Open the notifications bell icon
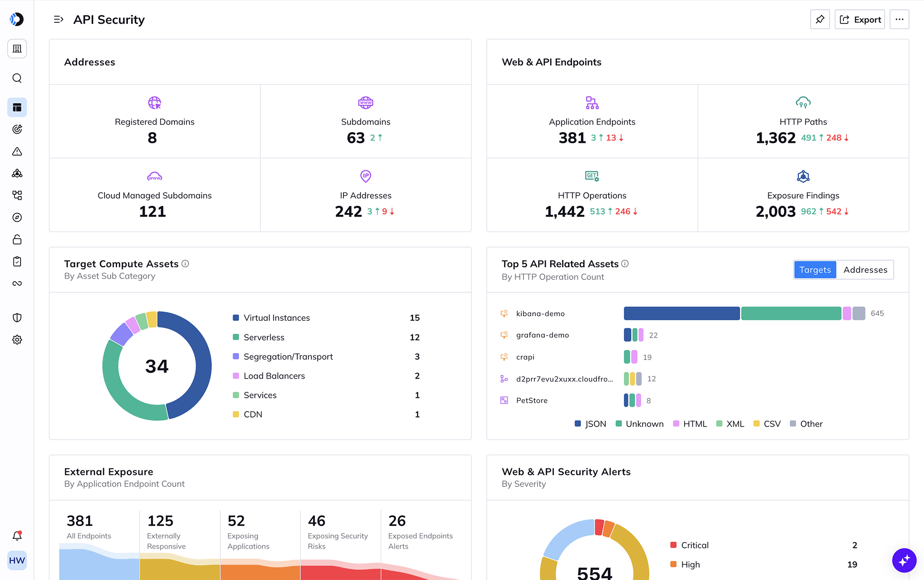 click(17, 536)
